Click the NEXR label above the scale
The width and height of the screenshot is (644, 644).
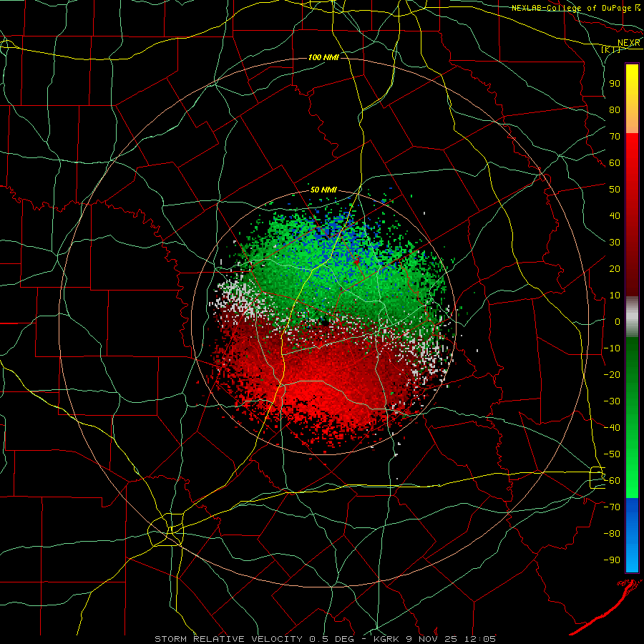click(x=629, y=43)
